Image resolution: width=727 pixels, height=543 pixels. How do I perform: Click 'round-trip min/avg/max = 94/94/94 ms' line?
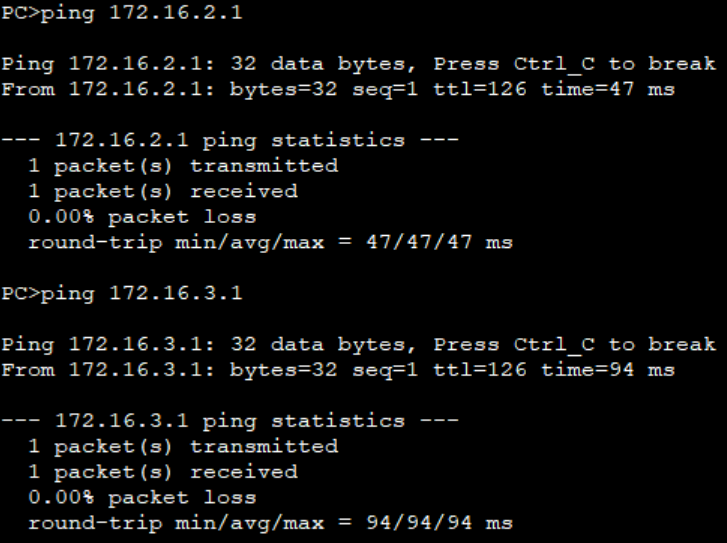(x=270, y=524)
